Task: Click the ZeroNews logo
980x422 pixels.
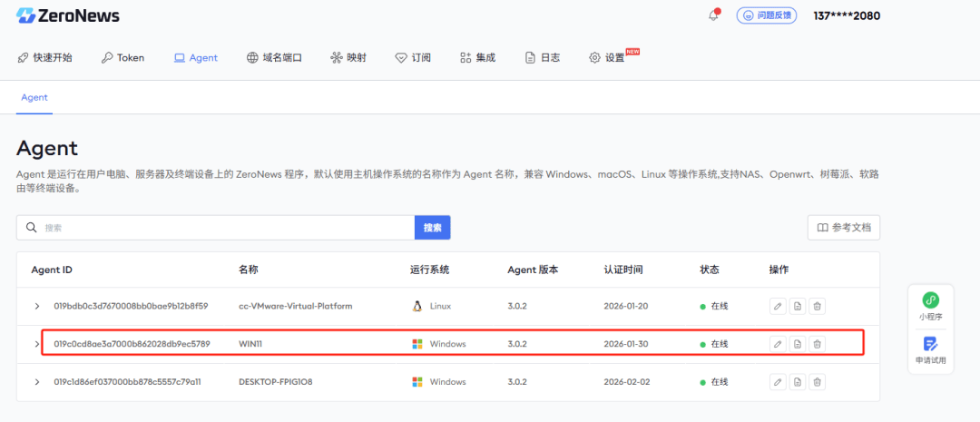Action: [68, 15]
